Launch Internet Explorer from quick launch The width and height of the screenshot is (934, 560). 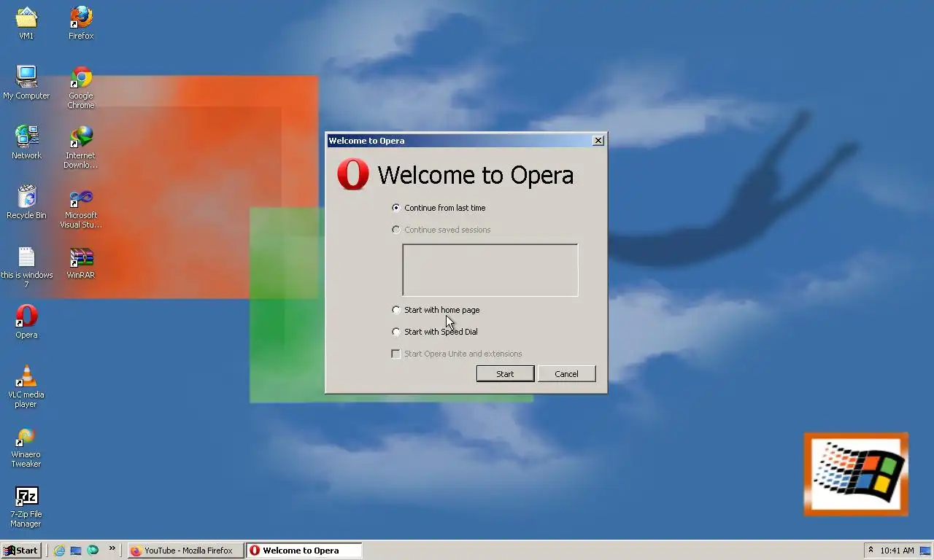[59, 551]
